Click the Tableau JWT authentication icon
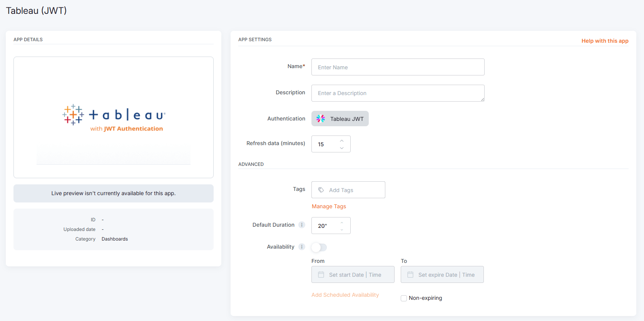Viewport: 644px width, 321px height. pos(321,119)
